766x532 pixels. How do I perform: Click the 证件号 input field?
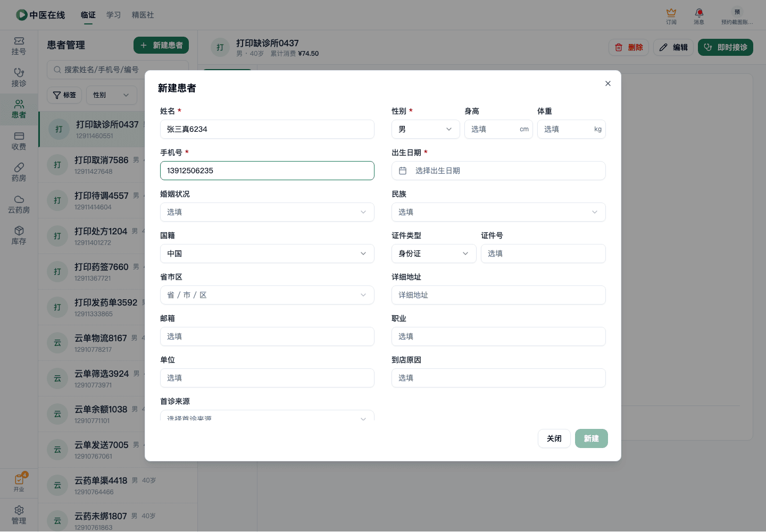tap(543, 254)
